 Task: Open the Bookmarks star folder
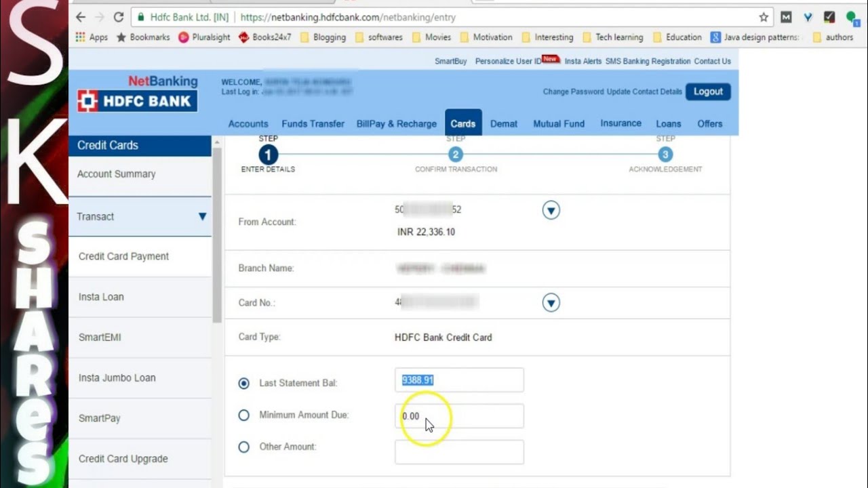[143, 37]
